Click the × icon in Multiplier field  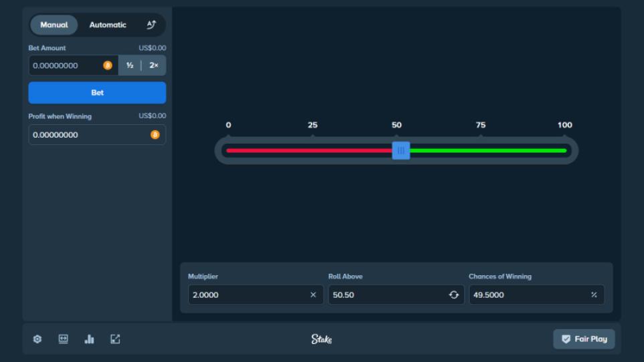pyautogui.click(x=313, y=295)
